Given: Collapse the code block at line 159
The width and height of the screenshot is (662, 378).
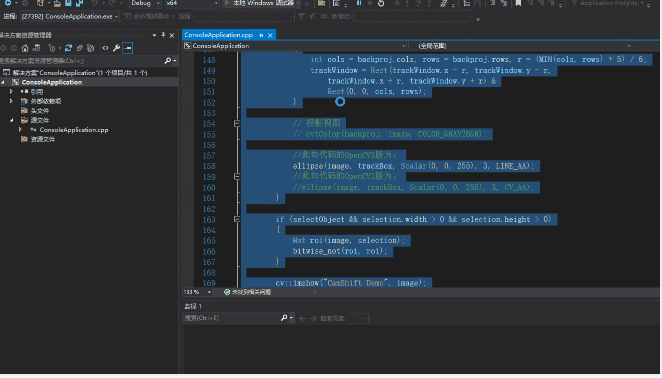Looking at the screenshot, I should (237, 177).
